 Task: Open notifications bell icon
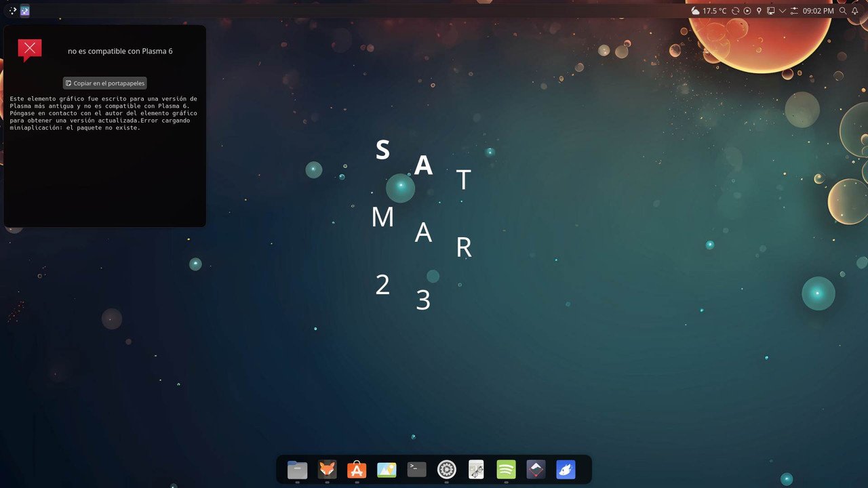855,11
